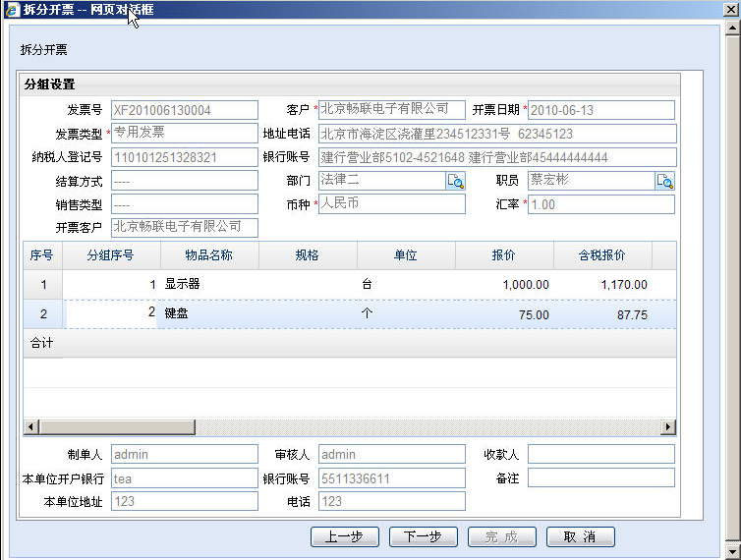Click the horizontal scrollbar left arrow
Screen dimensions: 741x560
31,427
